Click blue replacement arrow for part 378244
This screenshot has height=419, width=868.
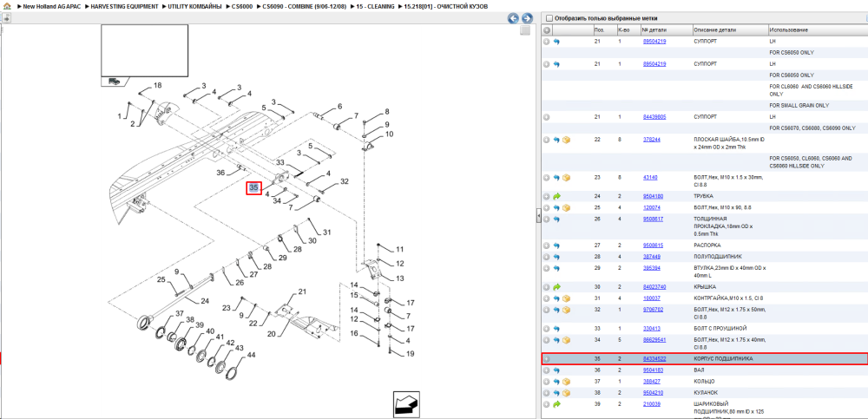coord(556,140)
